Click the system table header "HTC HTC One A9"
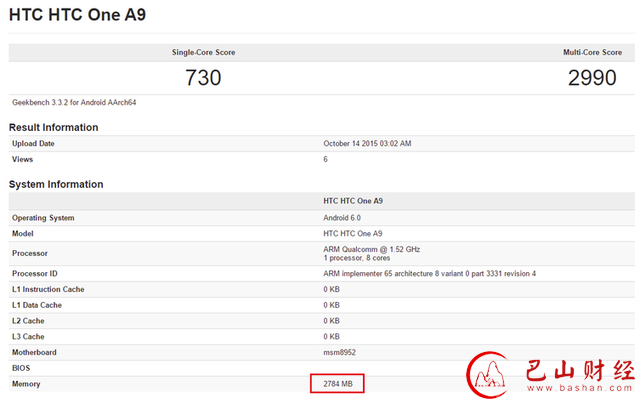Screen dimensions: 640x404 click(353, 201)
